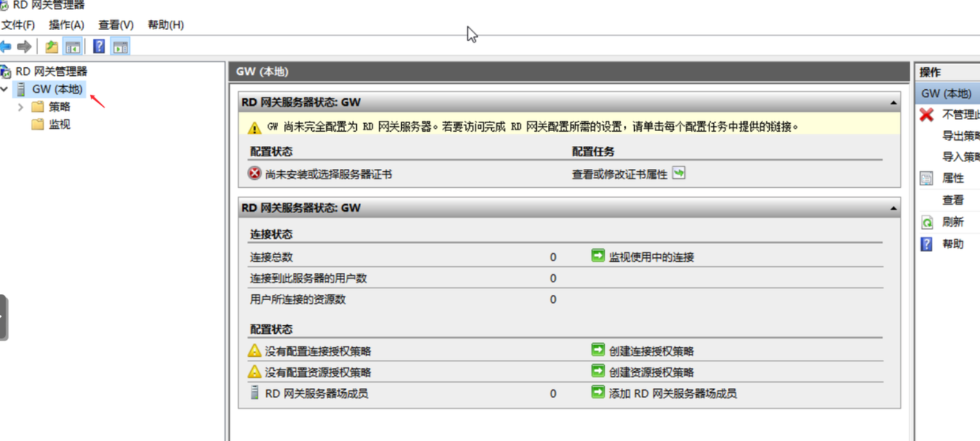Click the red X 不管理 action icon
Viewport: 980px width, 441px height.
[926, 115]
